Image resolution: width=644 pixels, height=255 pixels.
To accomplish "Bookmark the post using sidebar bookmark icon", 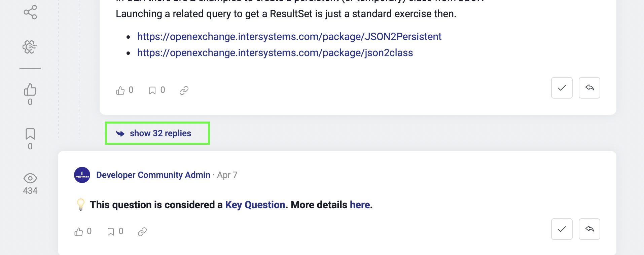I will (x=30, y=134).
